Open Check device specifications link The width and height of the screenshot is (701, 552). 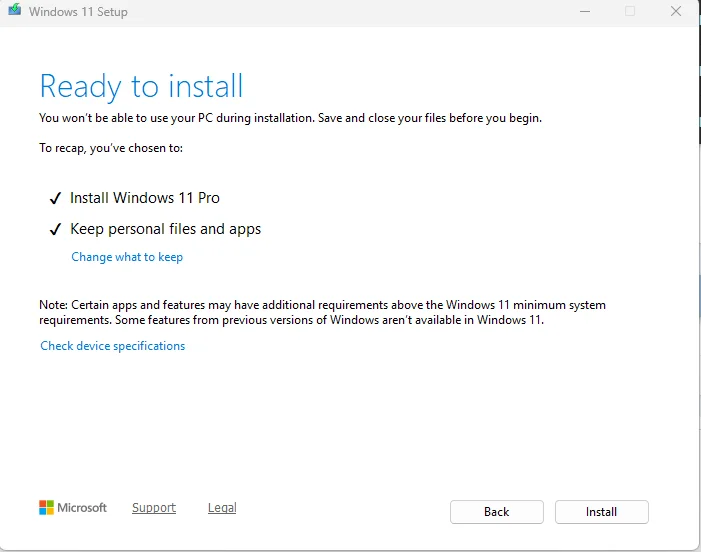pos(113,346)
